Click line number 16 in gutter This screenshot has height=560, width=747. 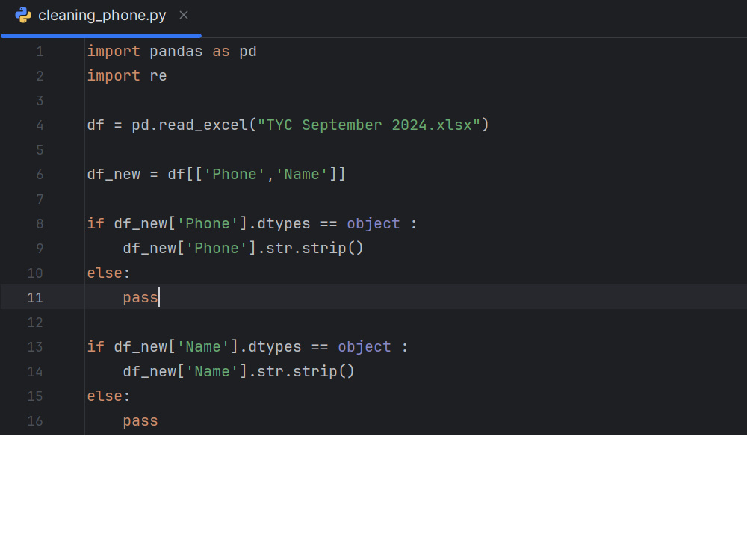35,421
